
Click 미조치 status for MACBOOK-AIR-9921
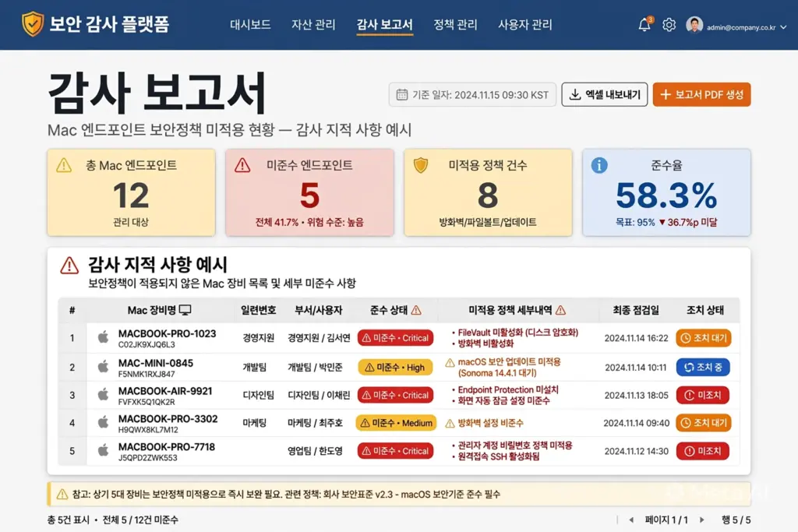(702, 395)
